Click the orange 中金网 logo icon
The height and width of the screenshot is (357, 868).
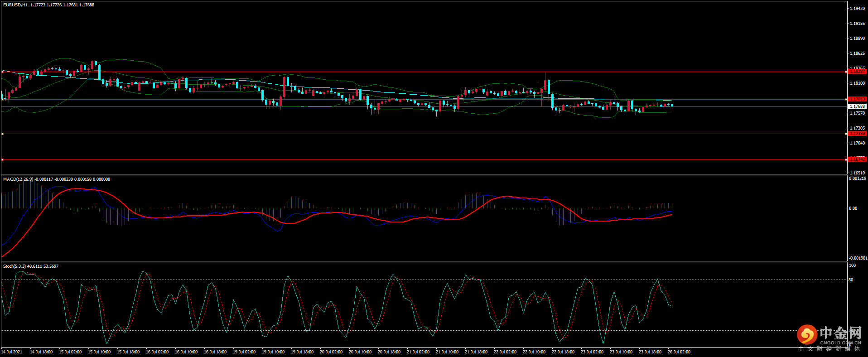(x=807, y=335)
